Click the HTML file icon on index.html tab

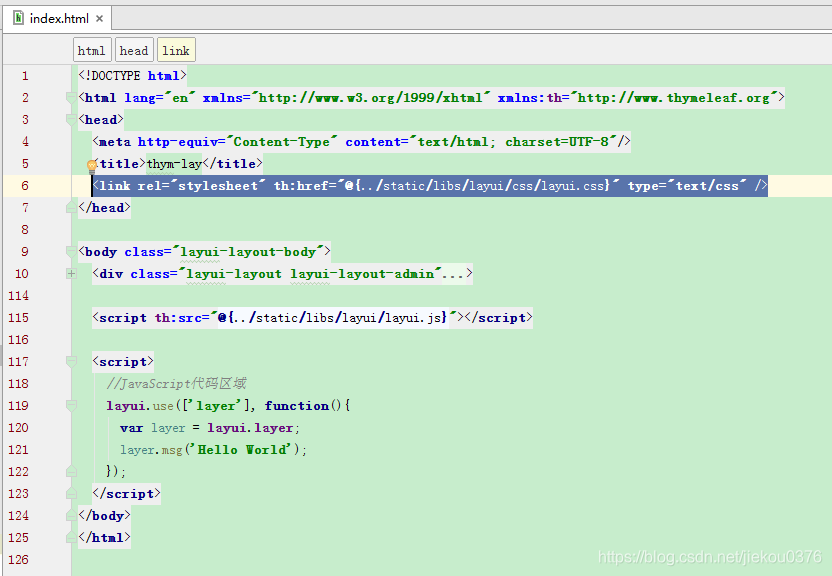[19, 18]
